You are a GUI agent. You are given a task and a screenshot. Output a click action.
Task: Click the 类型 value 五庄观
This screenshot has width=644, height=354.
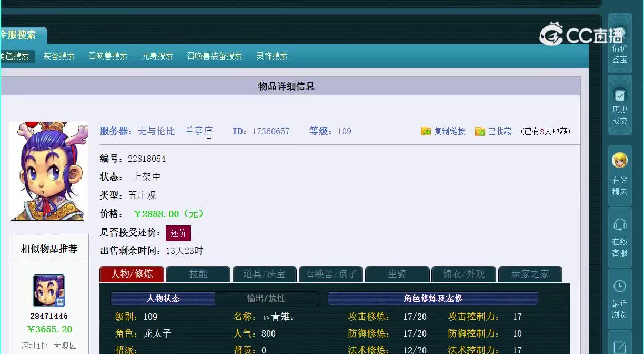pos(142,195)
